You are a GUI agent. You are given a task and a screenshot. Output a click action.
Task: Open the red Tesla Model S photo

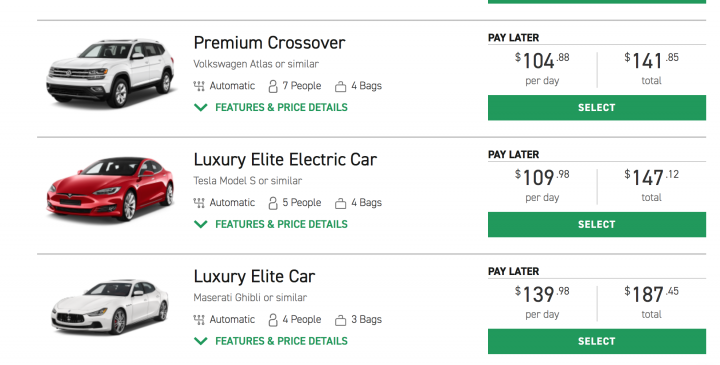coord(110,189)
